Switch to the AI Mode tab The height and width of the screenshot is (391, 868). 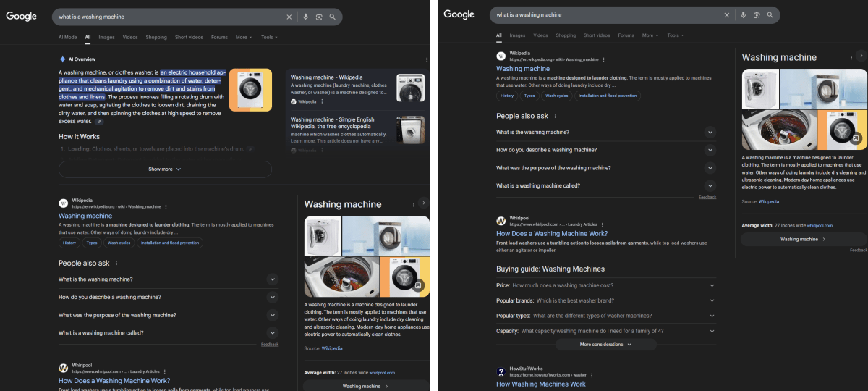click(x=67, y=37)
